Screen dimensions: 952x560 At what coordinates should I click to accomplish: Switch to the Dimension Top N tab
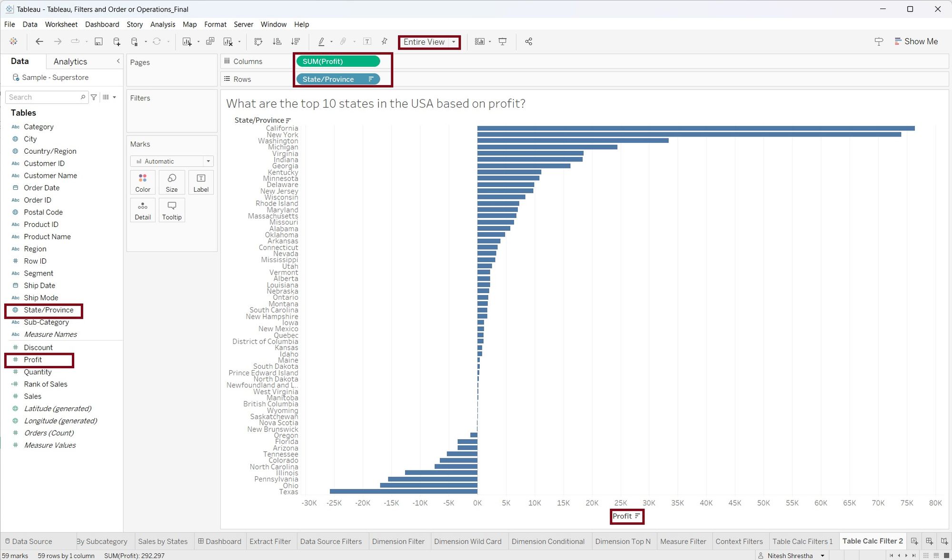click(623, 541)
